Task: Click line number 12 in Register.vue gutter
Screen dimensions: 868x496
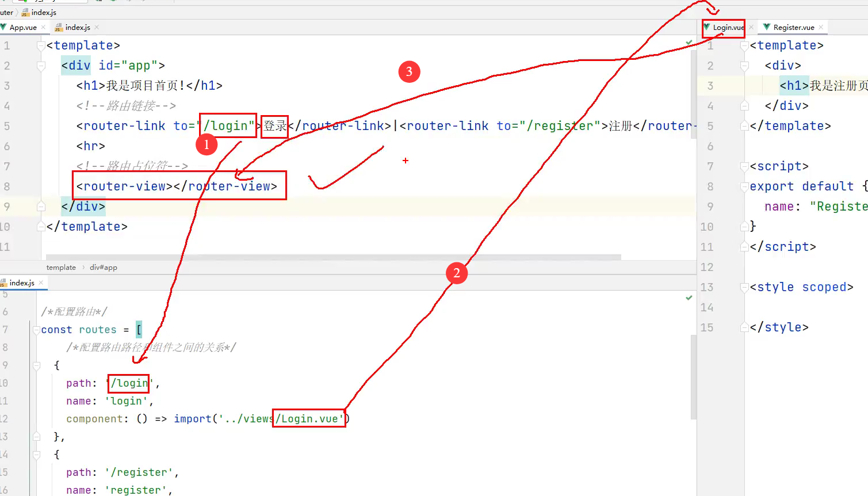Action: click(707, 267)
